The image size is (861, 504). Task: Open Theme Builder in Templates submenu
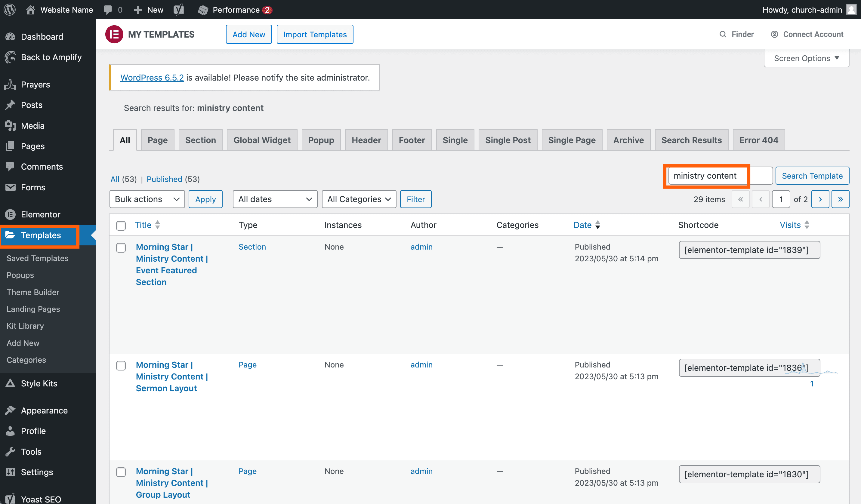[x=33, y=292]
